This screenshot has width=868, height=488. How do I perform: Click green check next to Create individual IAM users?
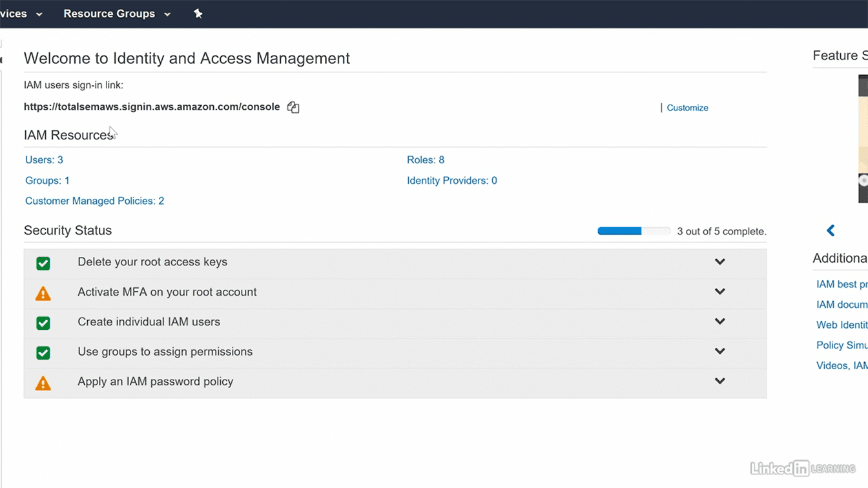(x=43, y=323)
